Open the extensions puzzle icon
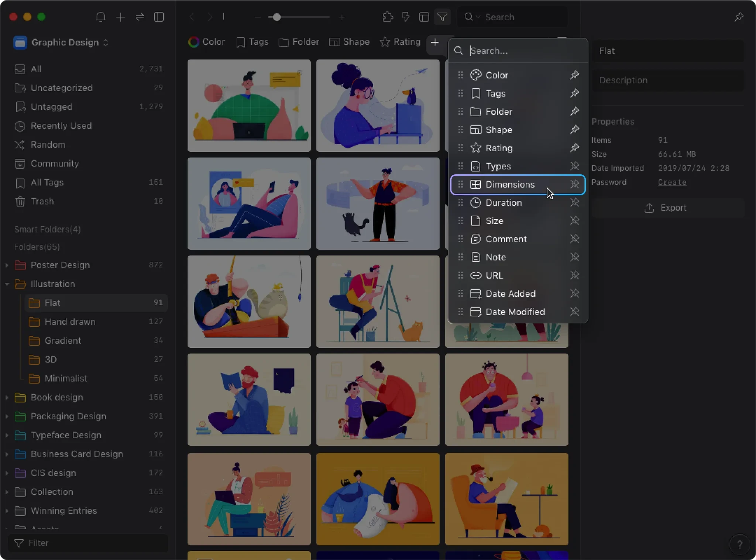Image resolution: width=756 pixels, height=560 pixels. (388, 17)
